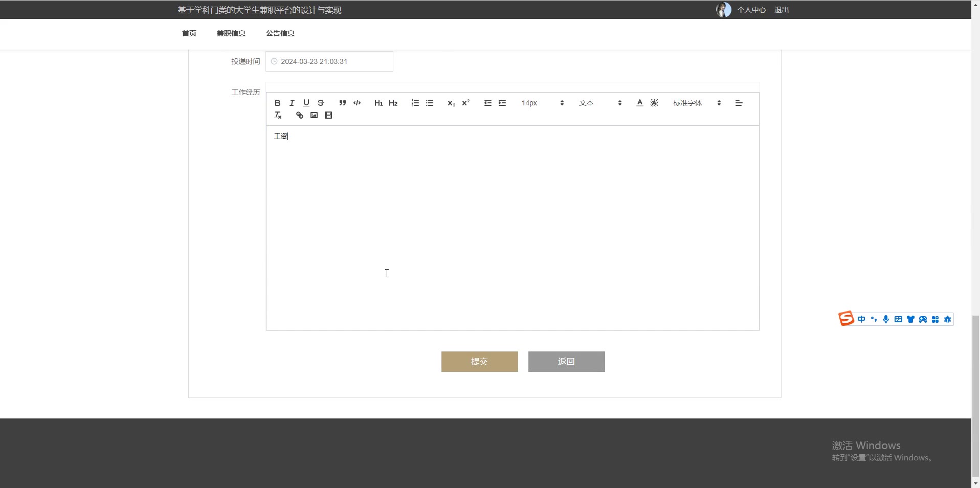Image resolution: width=980 pixels, height=488 pixels.
Task: Apply superscript formatting
Action: coord(465,103)
